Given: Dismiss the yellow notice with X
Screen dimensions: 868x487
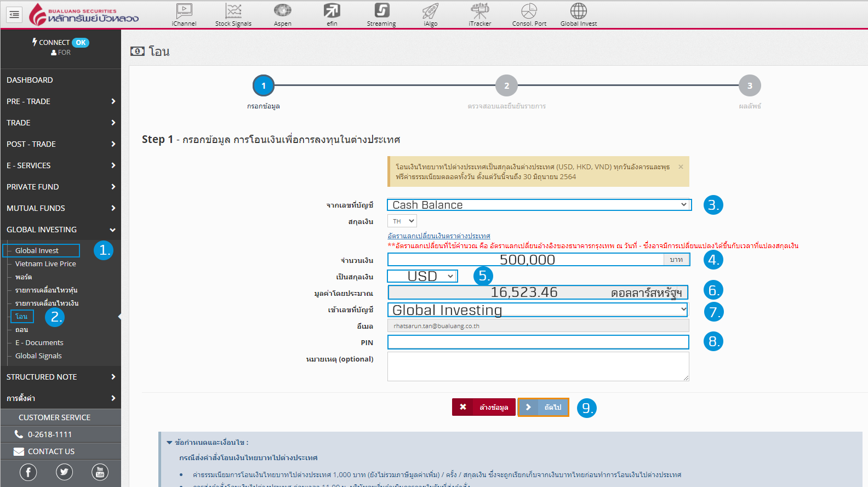Looking at the screenshot, I should 681,167.
